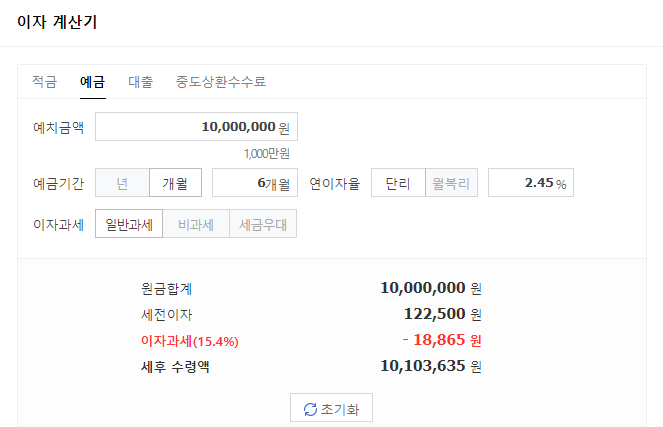Click the 예금기간 label
The height and width of the screenshot is (427, 663).
tap(59, 183)
